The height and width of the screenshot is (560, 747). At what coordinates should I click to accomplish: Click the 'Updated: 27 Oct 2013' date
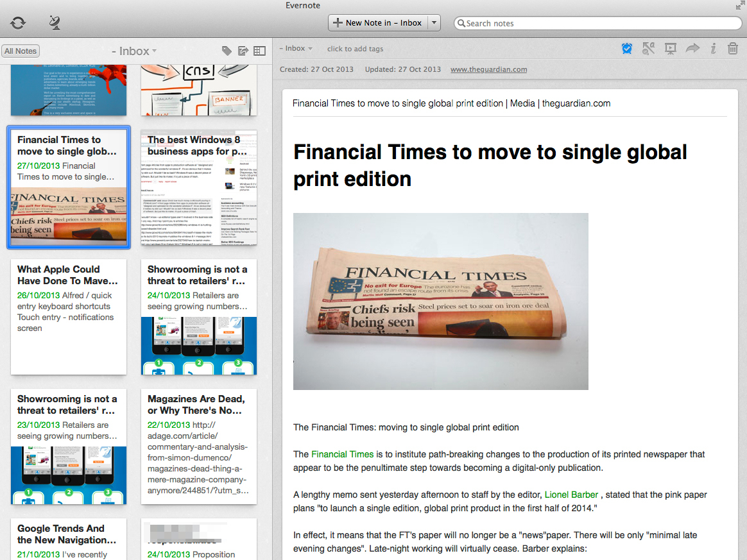[x=402, y=69]
